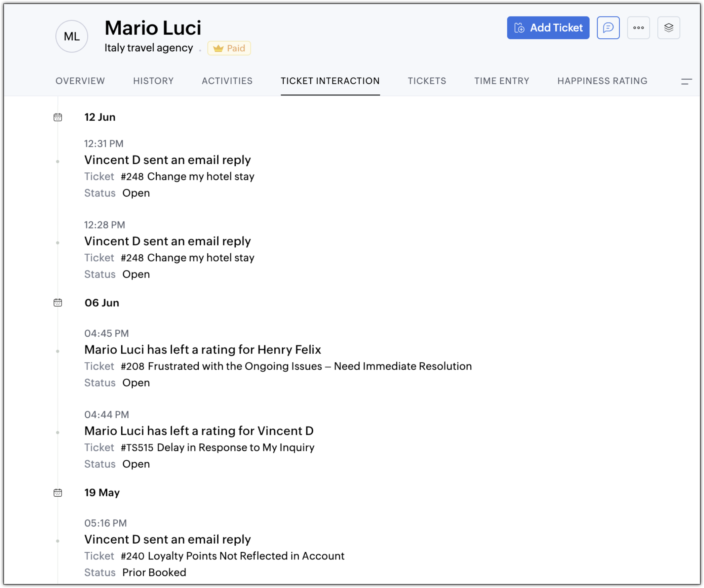
Task: Click calendar icon beside 12 Jun
Action: click(x=58, y=117)
